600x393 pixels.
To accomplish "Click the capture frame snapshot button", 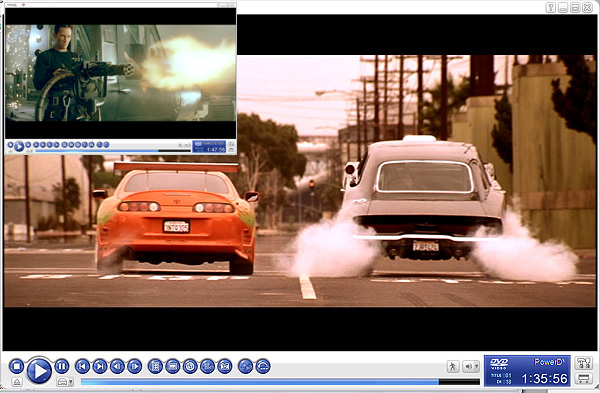I will [x=225, y=367].
